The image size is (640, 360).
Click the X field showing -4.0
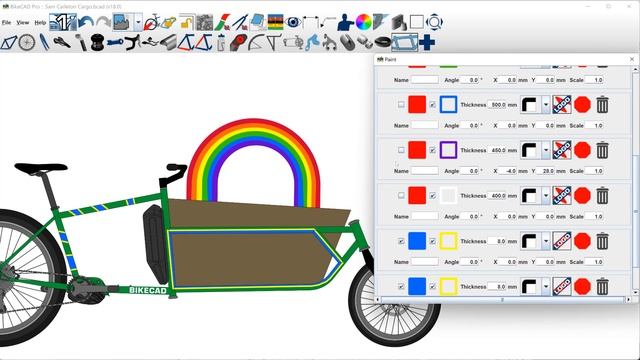508,171
